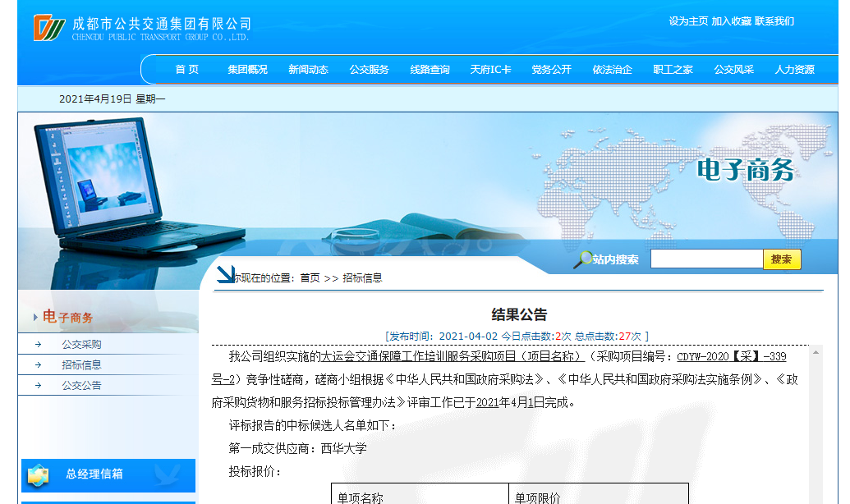
Task: Open the 集团概况 navigation menu
Action: 247,70
